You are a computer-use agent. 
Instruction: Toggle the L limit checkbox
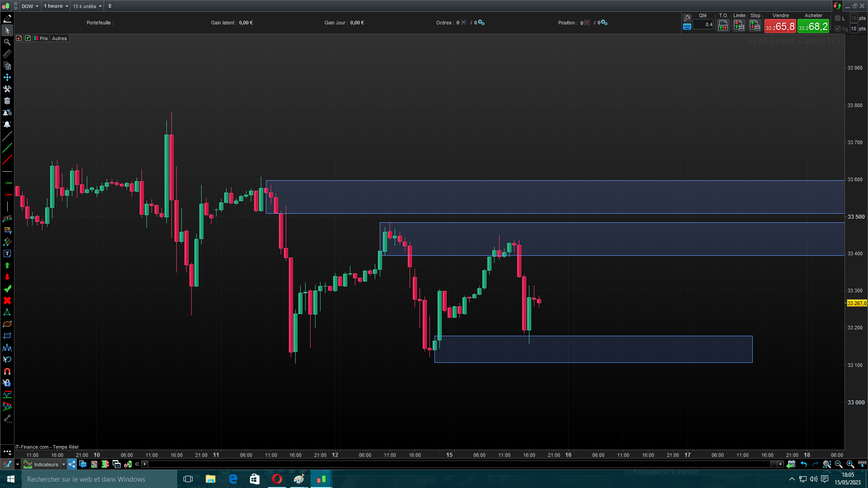click(838, 18)
